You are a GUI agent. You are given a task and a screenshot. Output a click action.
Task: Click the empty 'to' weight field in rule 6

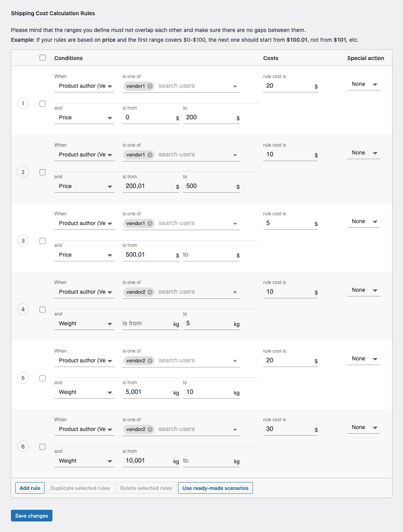(x=209, y=461)
